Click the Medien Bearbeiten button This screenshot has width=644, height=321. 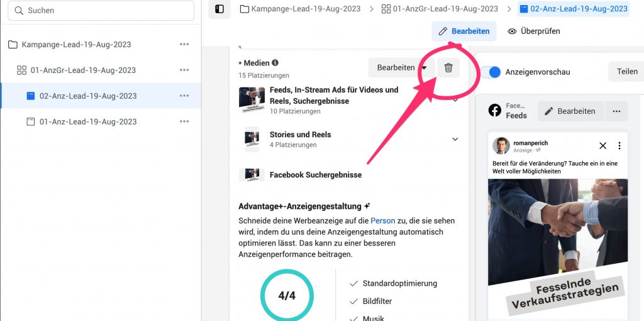coord(396,68)
